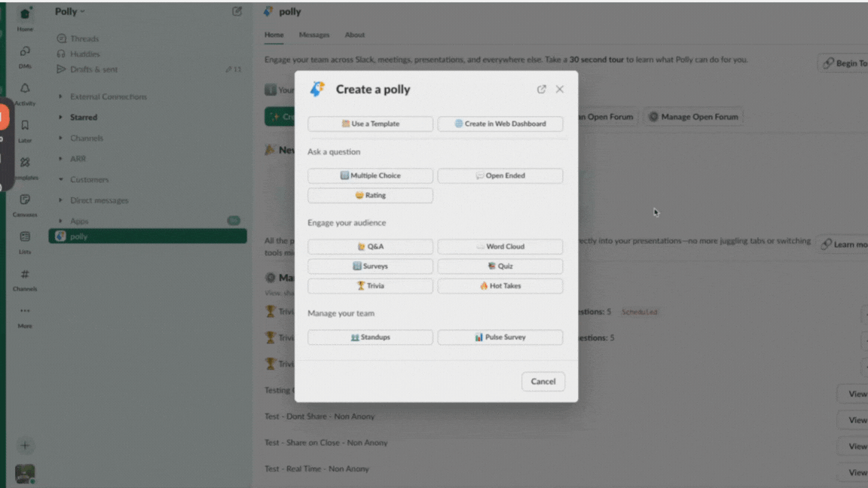The width and height of the screenshot is (868, 488).
Task: Click View for Test - Real Time row
Action: 854,472
